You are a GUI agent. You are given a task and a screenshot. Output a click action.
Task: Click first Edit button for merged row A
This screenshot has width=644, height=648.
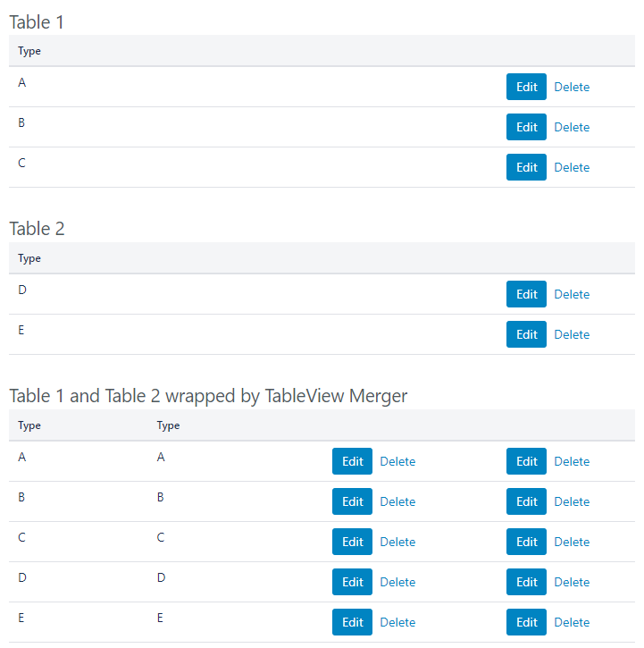click(352, 461)
